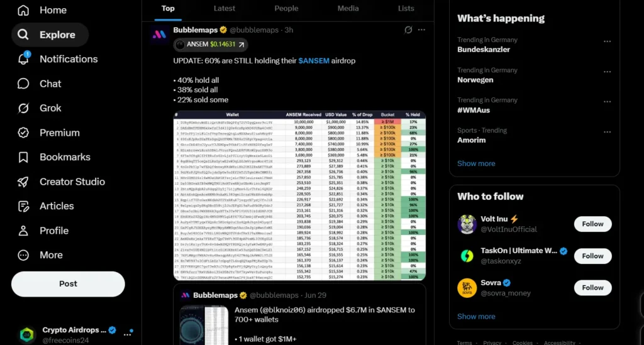Open the Creator Studio rocket icon
Viewport: 644px width, 345px height.
pos(23,182)
